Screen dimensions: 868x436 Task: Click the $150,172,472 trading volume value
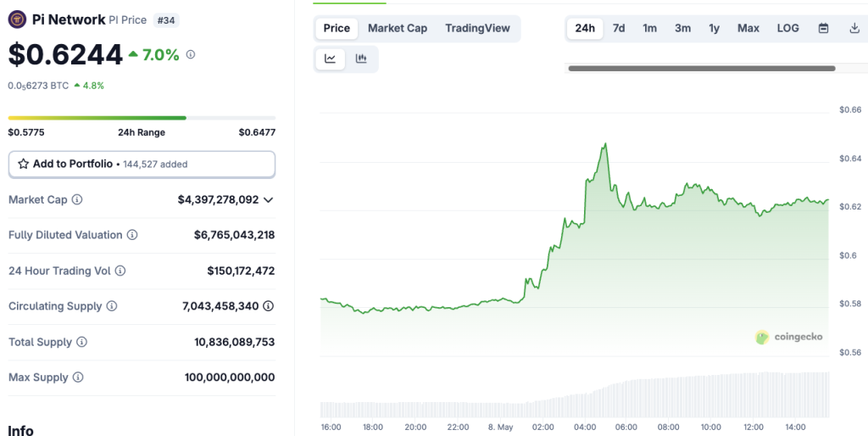click(x=241, y=271)
